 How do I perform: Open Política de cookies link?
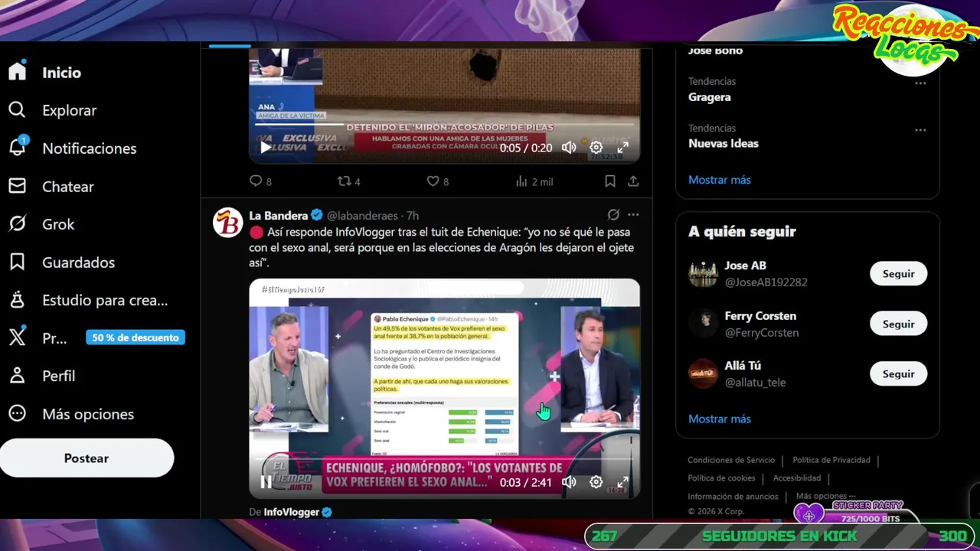[x=721, y=478]
